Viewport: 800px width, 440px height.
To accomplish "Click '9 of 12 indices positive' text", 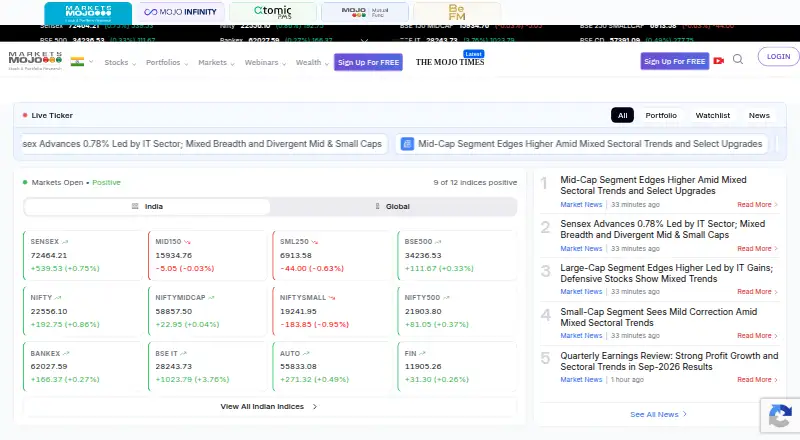I will [x=475, y=182].
